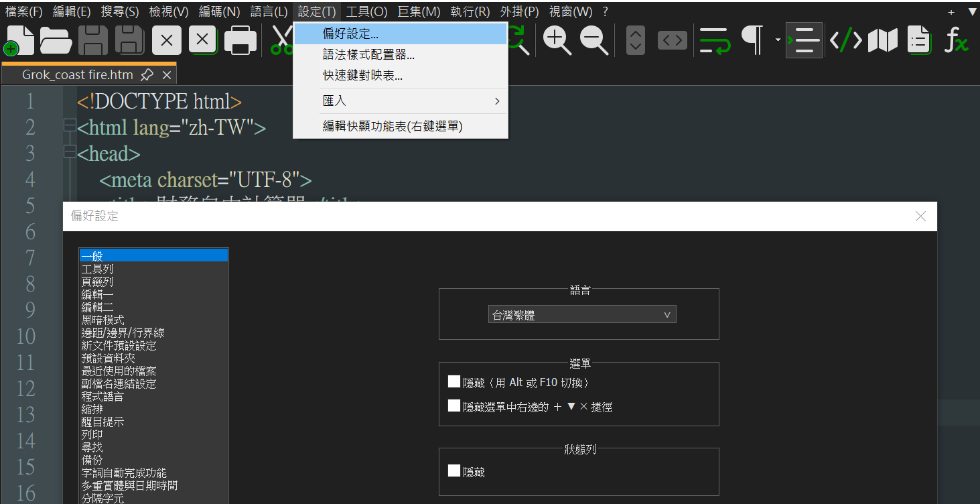Open the ? help menu
The height and width of the screenshot is (504, 980).
click(x=605, y=11)
